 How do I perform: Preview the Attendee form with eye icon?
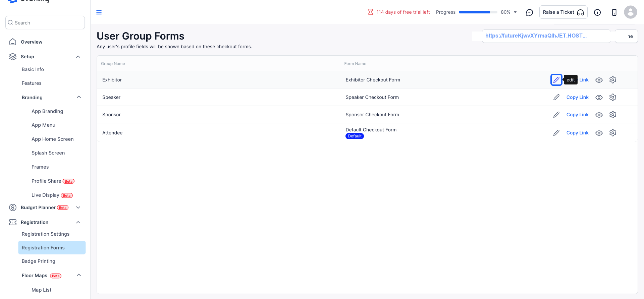599,133
